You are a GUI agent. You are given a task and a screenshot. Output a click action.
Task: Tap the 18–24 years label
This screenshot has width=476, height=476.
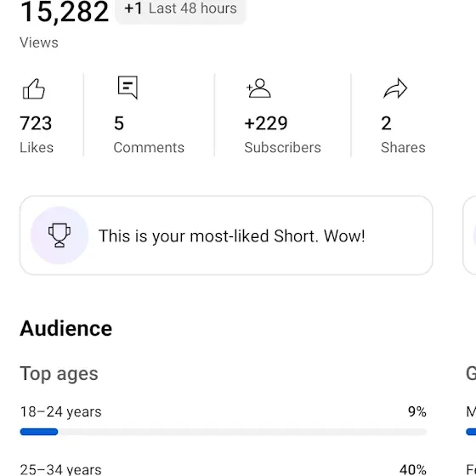[60, 412]
